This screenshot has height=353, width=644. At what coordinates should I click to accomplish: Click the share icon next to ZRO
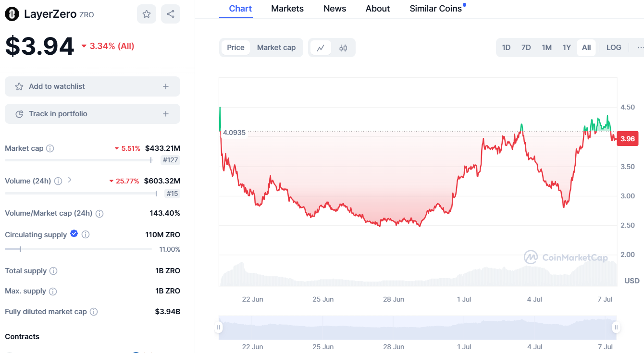click(x=171, y=14)
